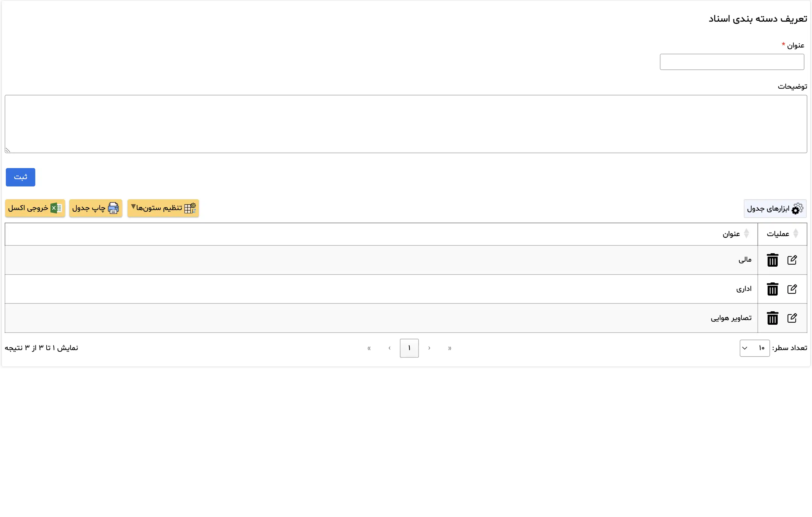The image size is (812, 517).
Task: Jump to first page double-chevron »
Action: point(449,348)
